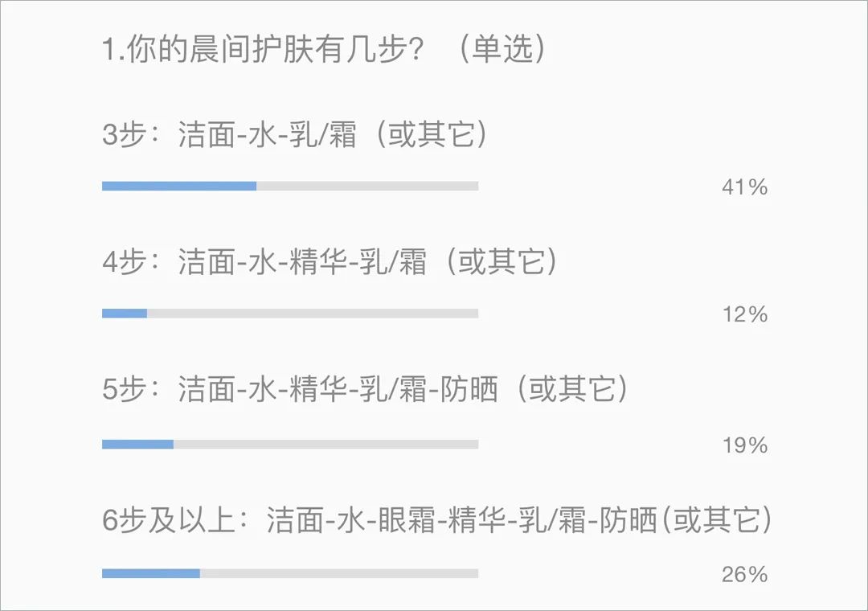Click (或其它) in the 3步 option
868x611 pixels.
pyautogui.click(x=432, y=134)
